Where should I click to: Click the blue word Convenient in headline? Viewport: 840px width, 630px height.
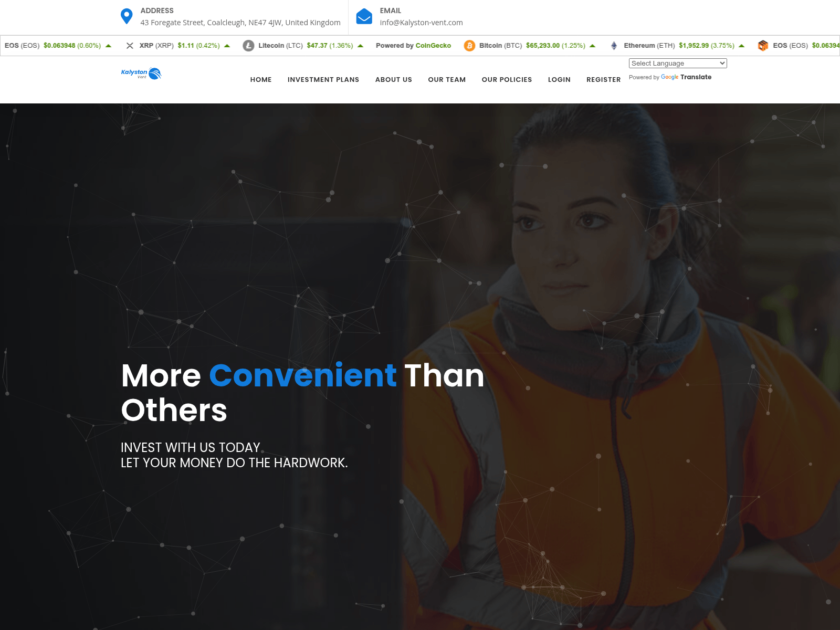point(303,375)
